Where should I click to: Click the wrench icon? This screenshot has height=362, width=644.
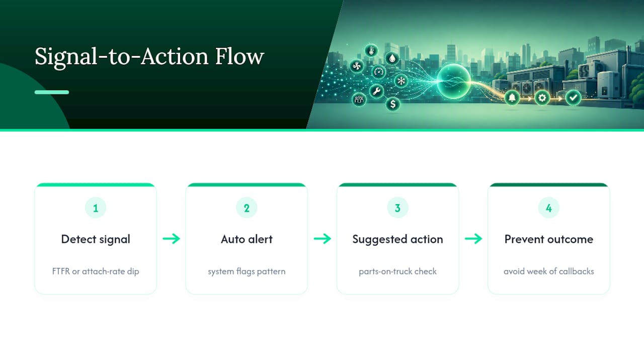click(x=376, y=92)
